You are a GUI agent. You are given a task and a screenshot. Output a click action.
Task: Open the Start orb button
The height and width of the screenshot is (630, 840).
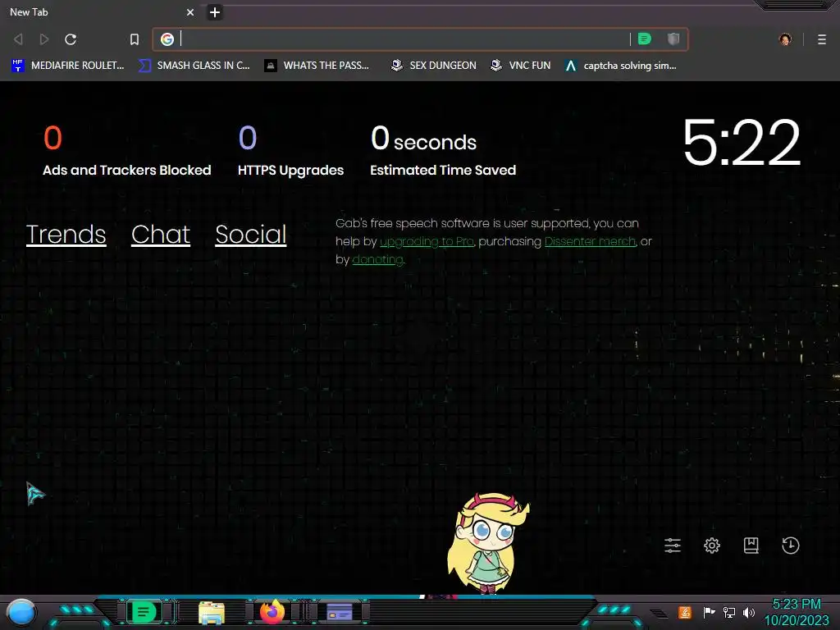(21, 612)
